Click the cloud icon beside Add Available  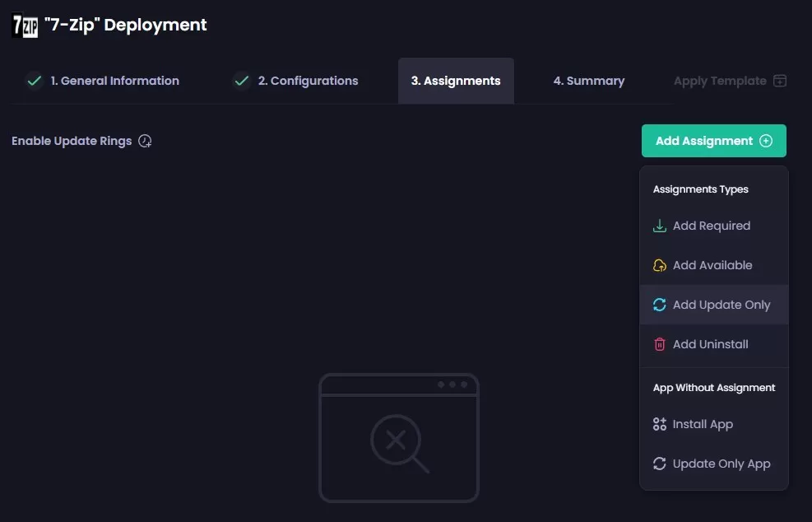[x=659, y=264]
